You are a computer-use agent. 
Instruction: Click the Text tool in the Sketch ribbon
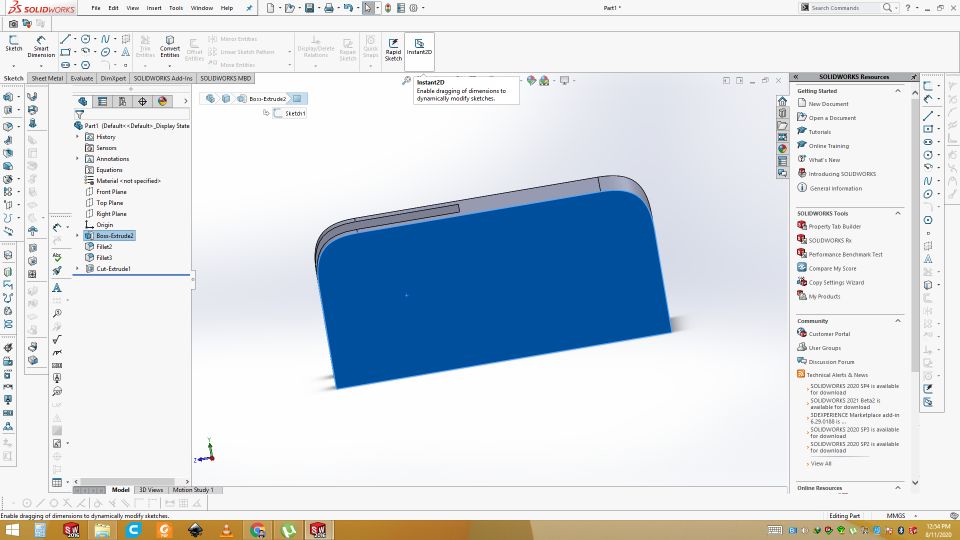click(x=126, y=52)
